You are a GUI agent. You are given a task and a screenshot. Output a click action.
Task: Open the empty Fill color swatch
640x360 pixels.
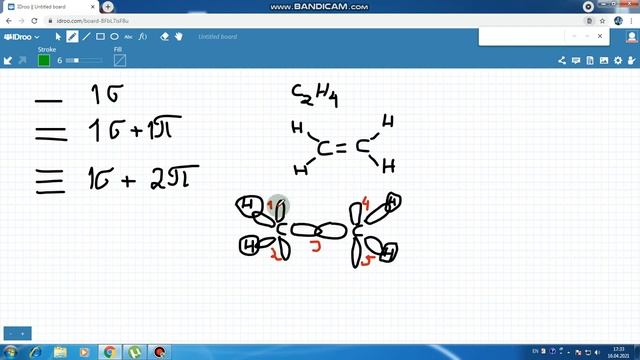pos(120,60)
